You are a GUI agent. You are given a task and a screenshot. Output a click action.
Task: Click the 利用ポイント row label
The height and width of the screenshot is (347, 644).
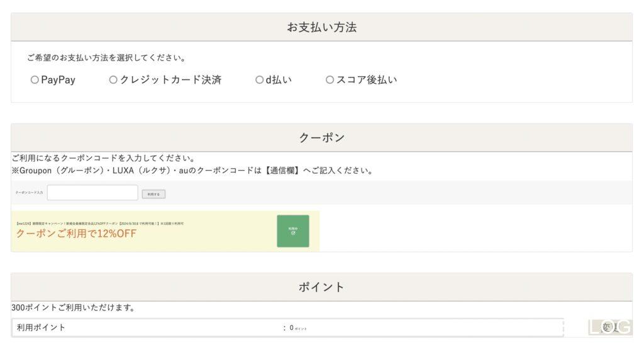[x=42, y=327]
